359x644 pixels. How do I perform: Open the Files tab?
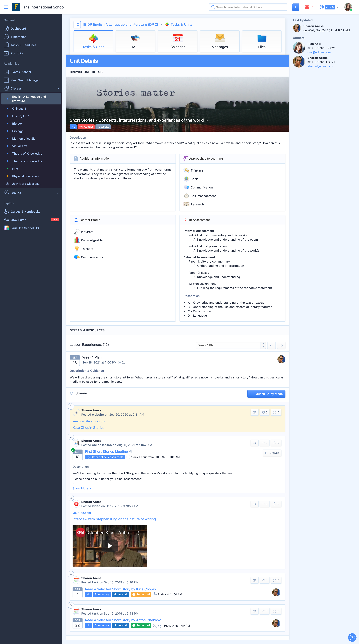[x=262, y=42]
